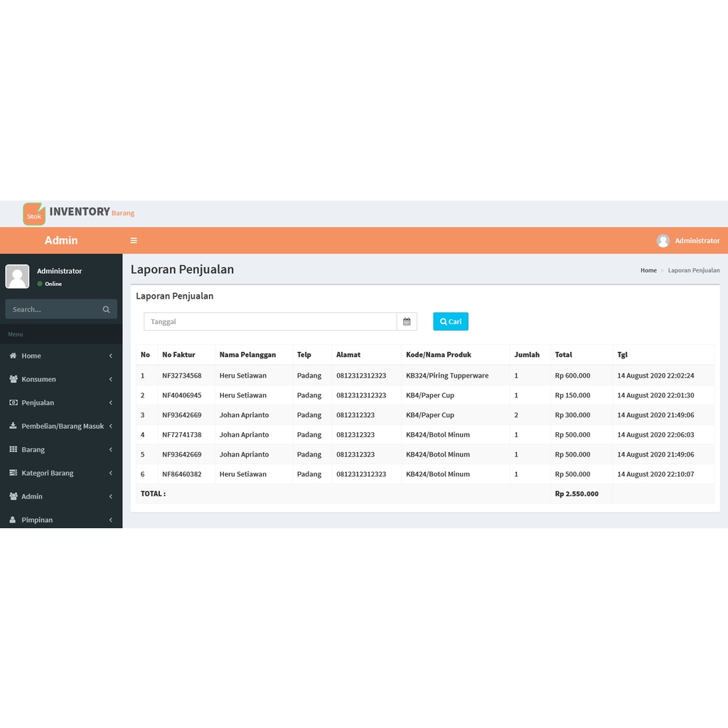Expand the Pimpinan menu chevron
Viewport: 728px width, 728px height.
pos(110,520)
